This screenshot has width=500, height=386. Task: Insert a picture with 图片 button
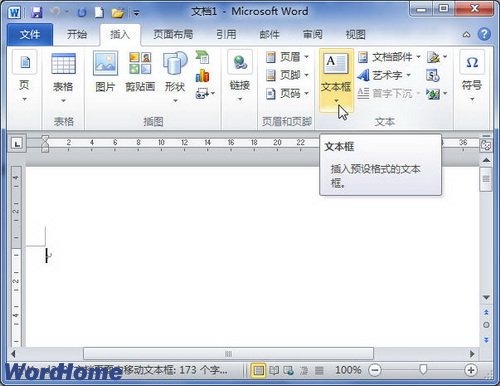point(105,72)
